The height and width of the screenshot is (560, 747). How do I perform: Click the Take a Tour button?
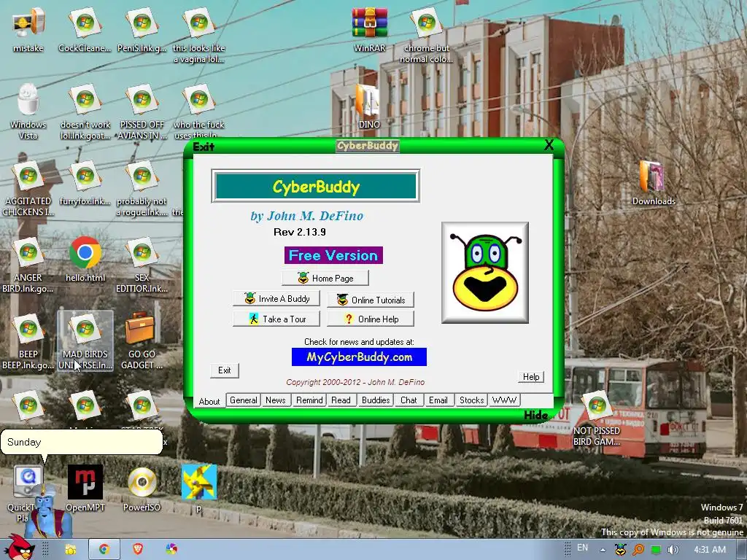(x=276, y=319)
